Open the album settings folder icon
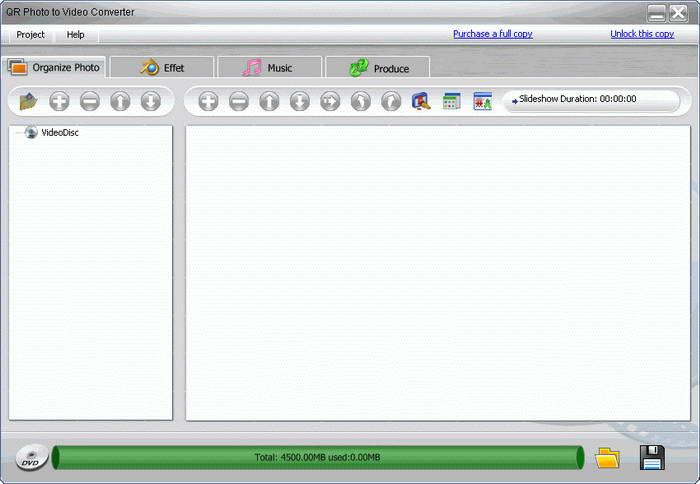Viewport: 700px width, 484px height. pyautogui.click(x=29, y=101)
